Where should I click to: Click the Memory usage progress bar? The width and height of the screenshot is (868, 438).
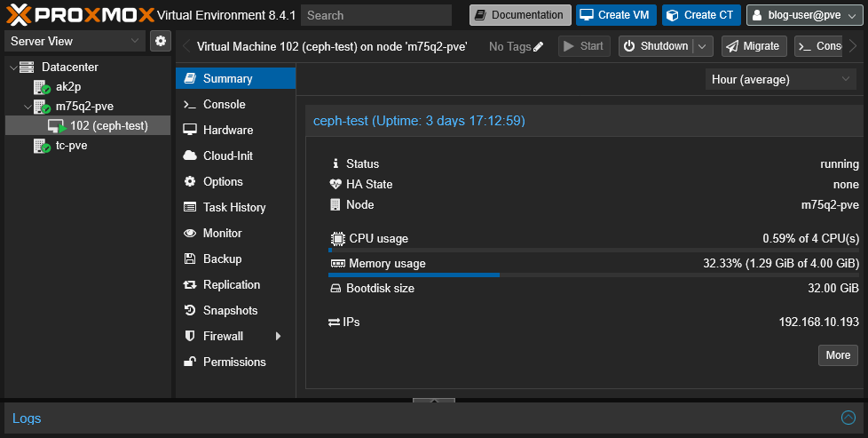594,275
